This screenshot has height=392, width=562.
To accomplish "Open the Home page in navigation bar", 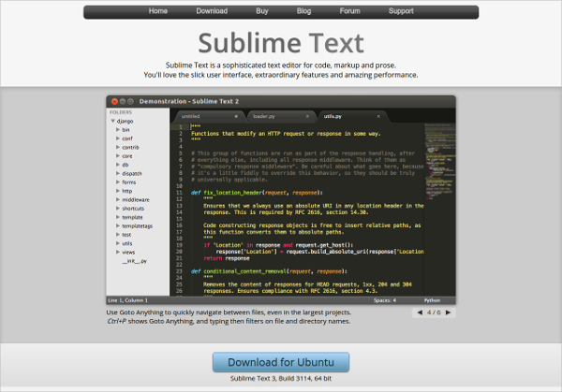I will click(x=158, y=11).
